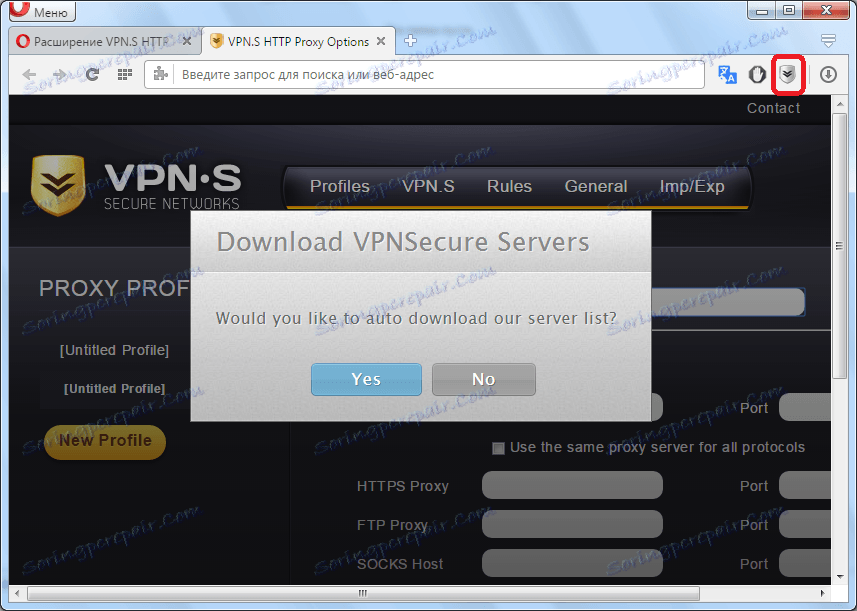Reload the current page
Screen dimensions: 857x611
point(92,73)
